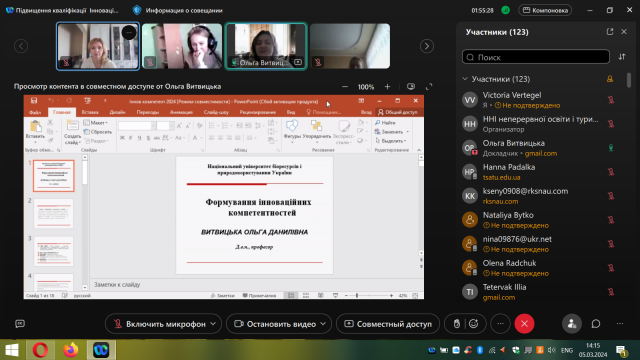This screenshot has width=640, height=360.
Task: Collapse participants (123) section
Action: pyautogui.click(x=465, y=79)
